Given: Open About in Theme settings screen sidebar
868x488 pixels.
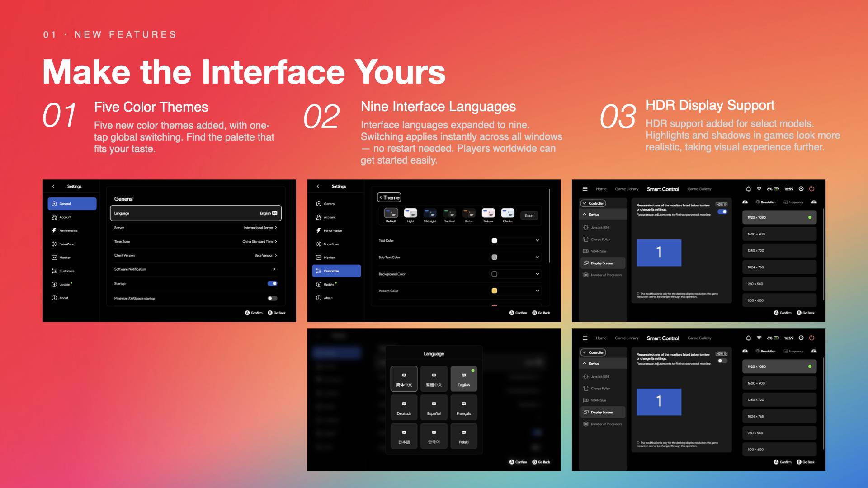Looking at the screenshot, I should pos(325,298).
